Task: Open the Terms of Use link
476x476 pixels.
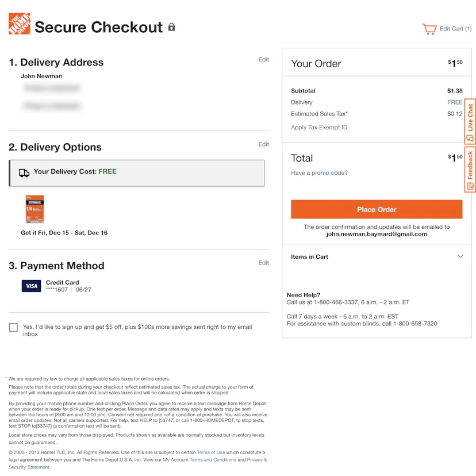Action: (x=211, y=452)
